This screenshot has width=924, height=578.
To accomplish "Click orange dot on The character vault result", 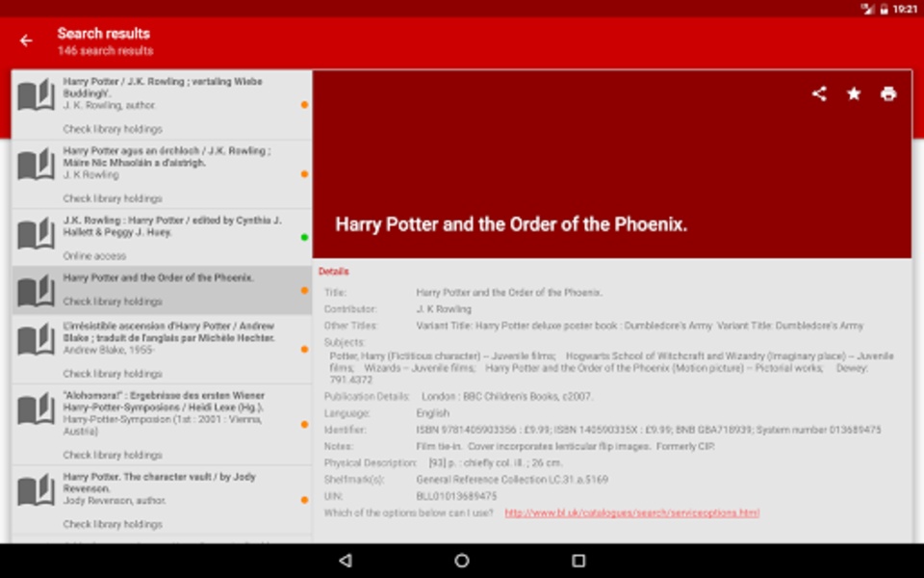I will point(305,500).
